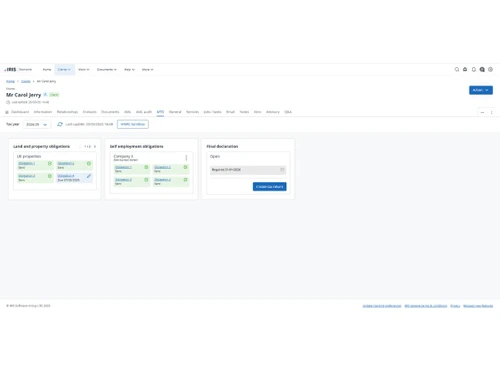The width and height of the screenshot is (500, 375).
Task: Click green status icon of Self employment Obligation 4
Action: pos(185,180)
